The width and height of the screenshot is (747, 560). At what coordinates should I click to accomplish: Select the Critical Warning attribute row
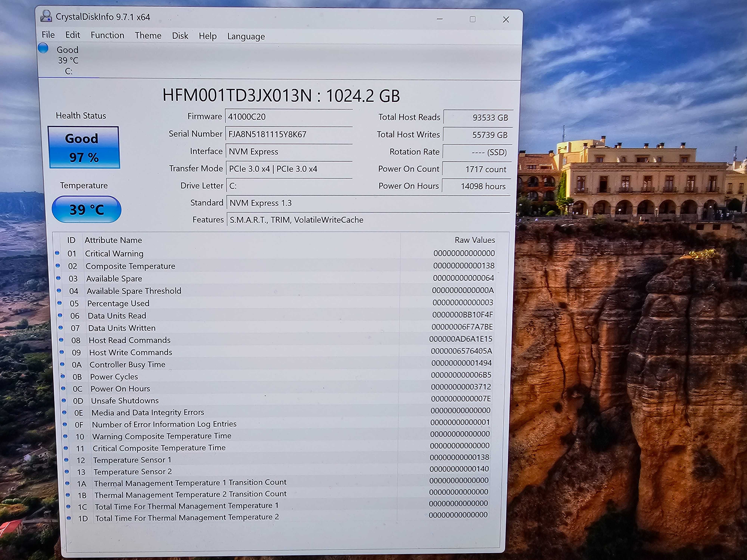(x=276, y=253)
